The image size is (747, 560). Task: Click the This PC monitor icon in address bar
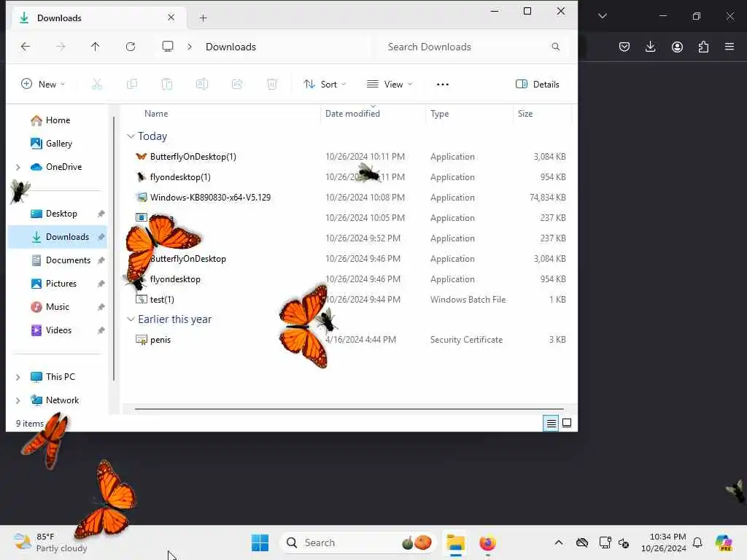[x=168, y=46]
